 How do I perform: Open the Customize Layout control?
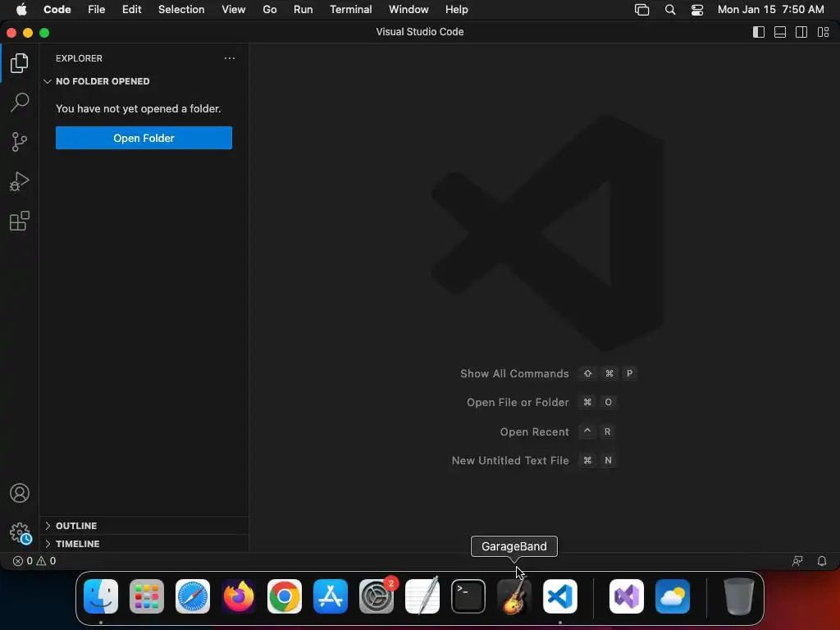click(824, 32)
